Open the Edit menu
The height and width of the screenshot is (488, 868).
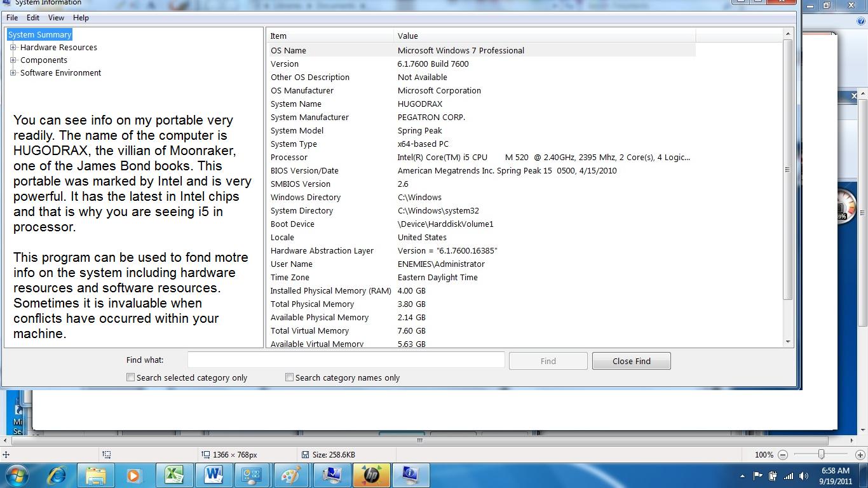[32, 18]
